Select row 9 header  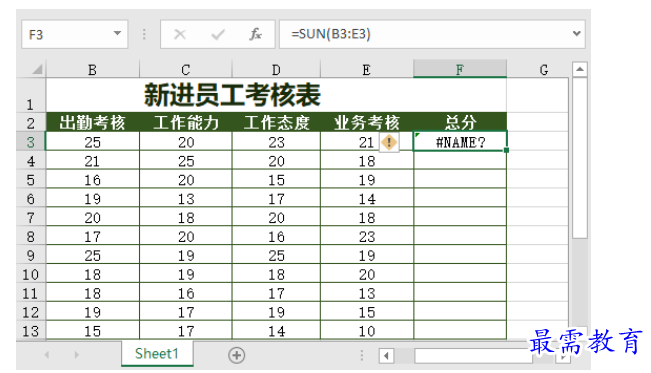click(x=31, y=255)
